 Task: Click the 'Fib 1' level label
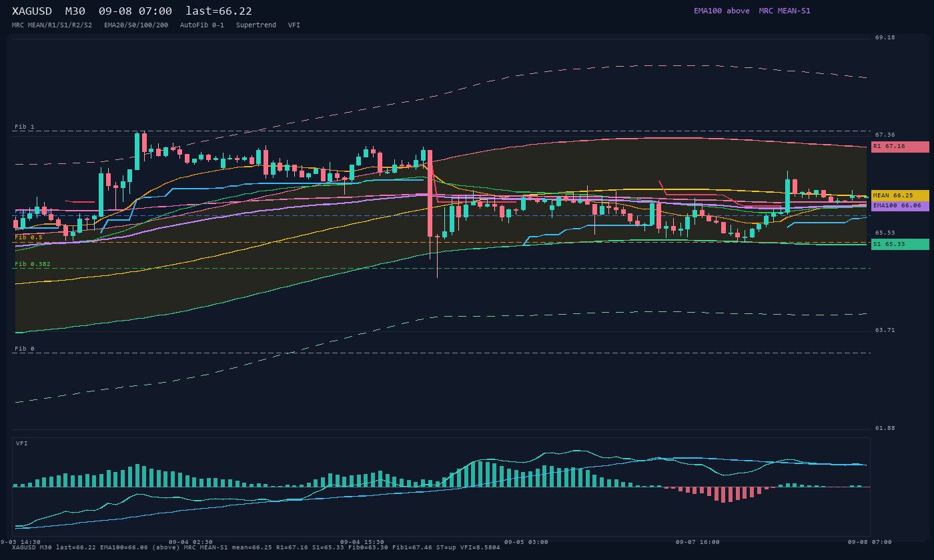coord(25,127)
